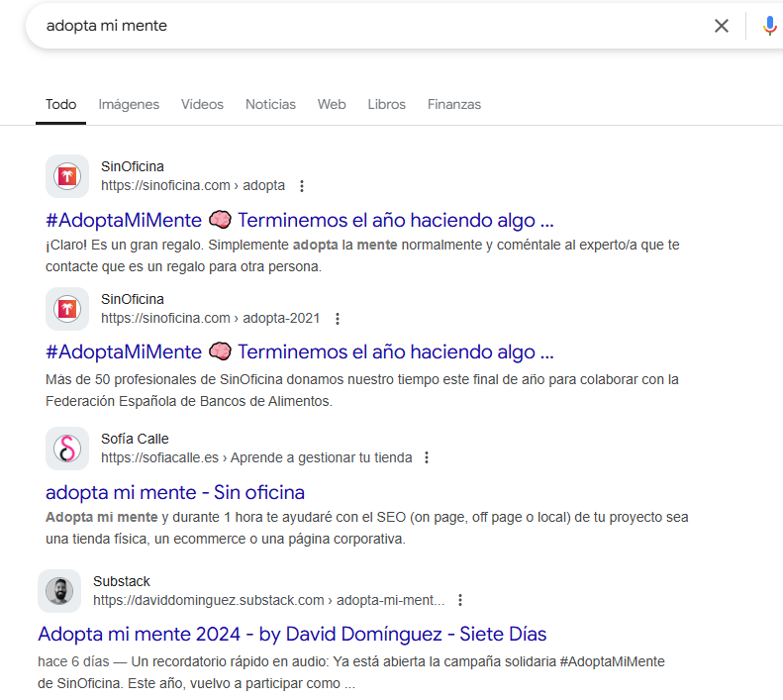
Task: Open 'adopta mi mente - Sin oficina' link
Action: pos(175,492)
